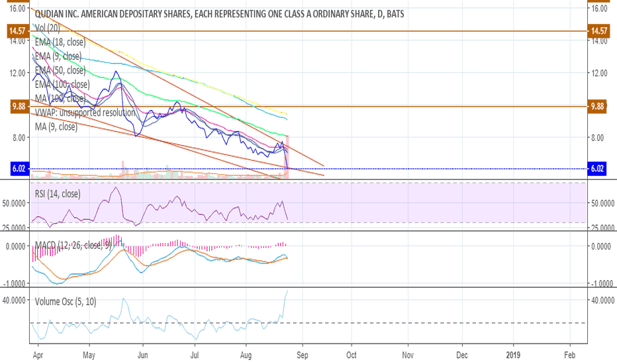Select the MA (9, close) indicator label
The image size is (617, 364).
56,126
